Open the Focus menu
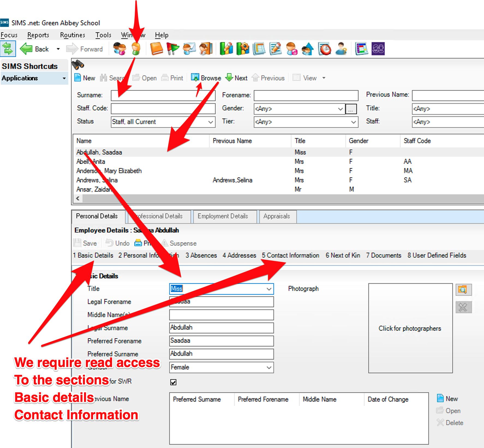This screenshot has height=448, width=484. (x=9, y=35)
